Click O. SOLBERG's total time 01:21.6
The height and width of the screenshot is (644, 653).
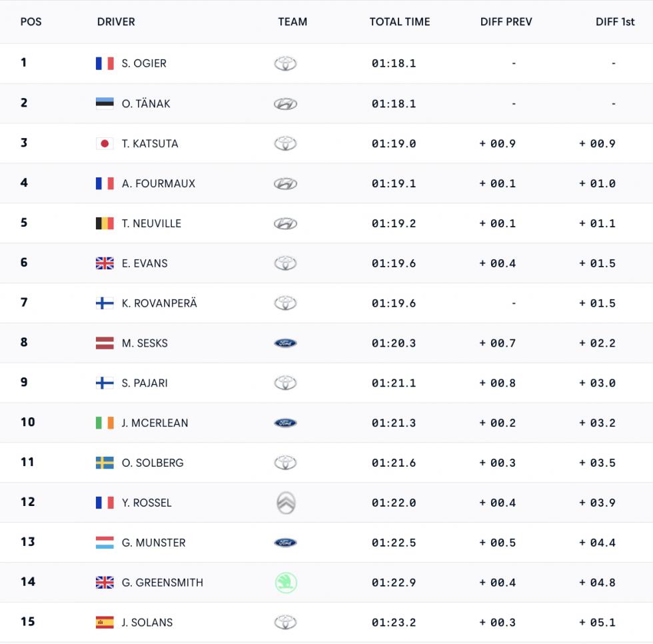[394, 463]
